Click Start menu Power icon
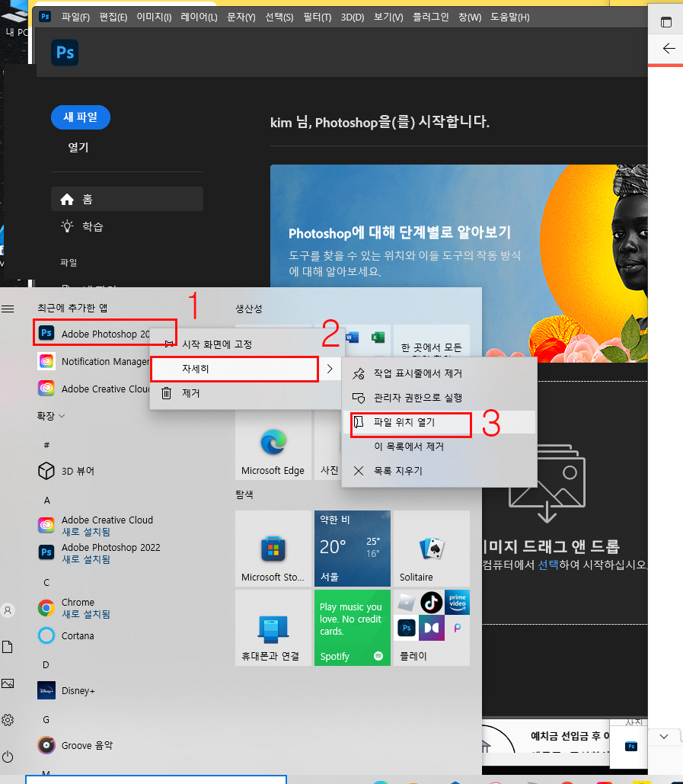Screen dimensions: 683x784 click(x=8, y=757)
